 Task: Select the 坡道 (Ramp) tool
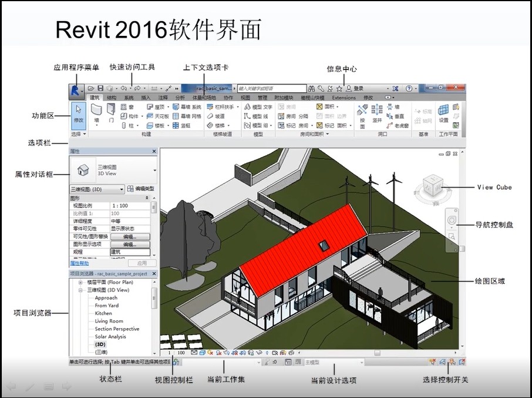216,116
